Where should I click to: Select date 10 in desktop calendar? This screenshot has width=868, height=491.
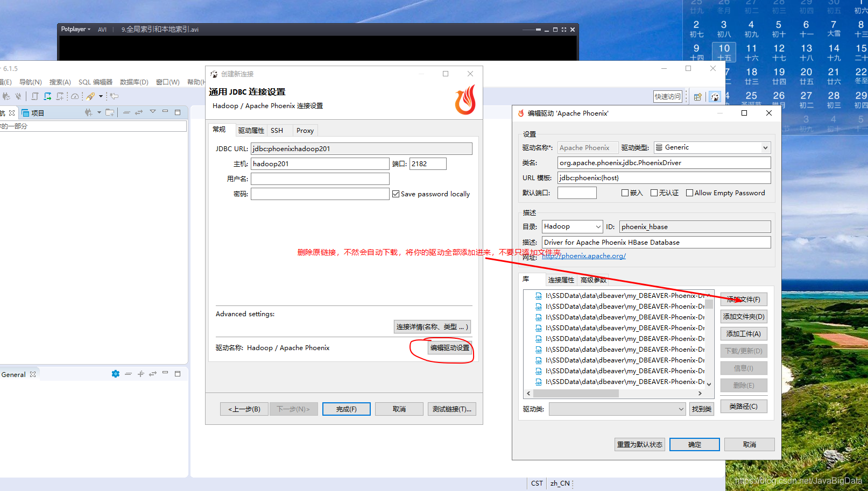(724, 52)
